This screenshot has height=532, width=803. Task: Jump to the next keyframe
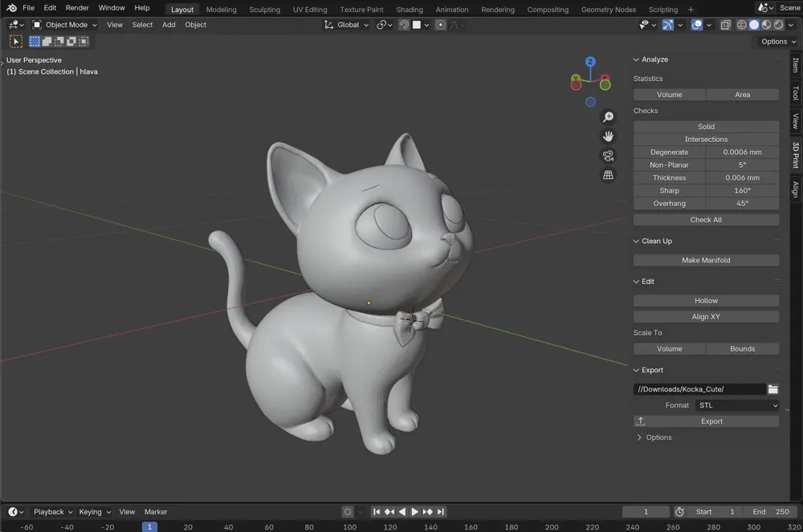coord(427,512)
